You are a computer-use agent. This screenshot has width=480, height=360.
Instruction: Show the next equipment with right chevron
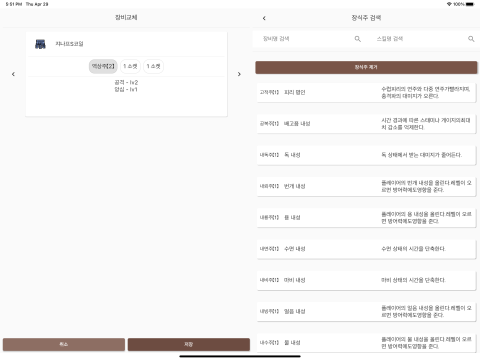(239, 74)
